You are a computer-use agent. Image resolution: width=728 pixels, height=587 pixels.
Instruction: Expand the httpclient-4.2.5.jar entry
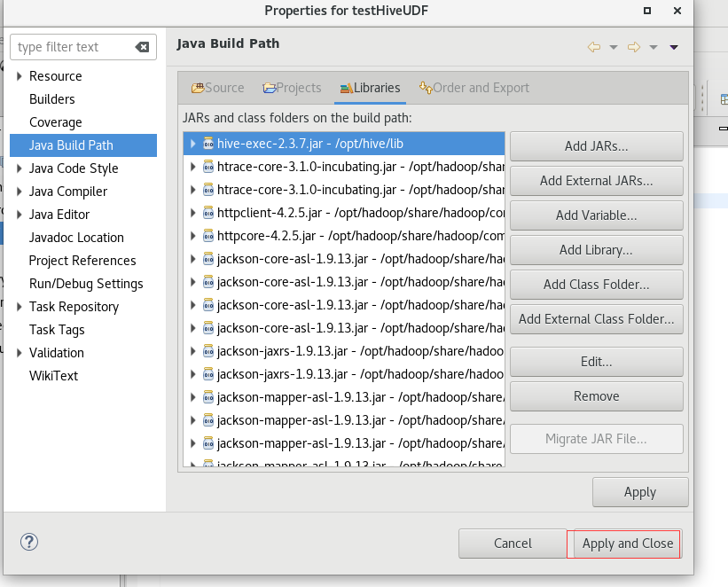(192, 213)
